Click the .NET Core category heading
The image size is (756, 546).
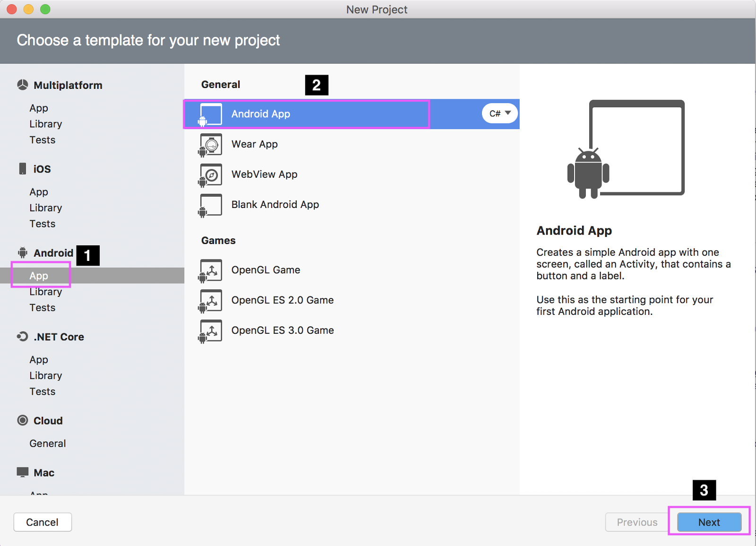pos(59,337)
